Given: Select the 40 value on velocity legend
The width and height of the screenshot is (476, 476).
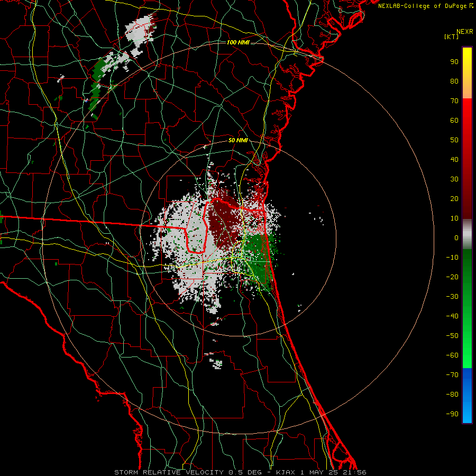Looking at the screenshot, I should (x=454, y=159).
